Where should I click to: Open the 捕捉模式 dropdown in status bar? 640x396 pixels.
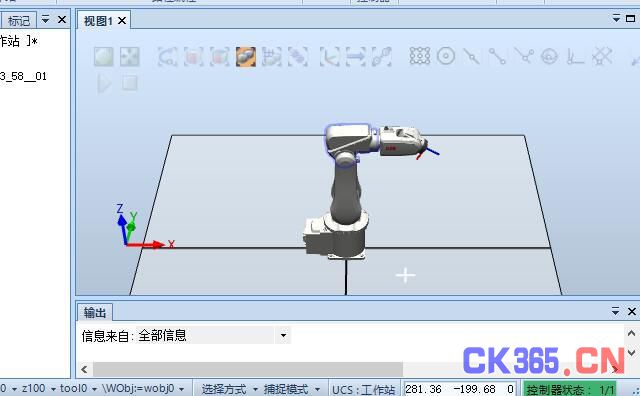click(x=291, y=389)
